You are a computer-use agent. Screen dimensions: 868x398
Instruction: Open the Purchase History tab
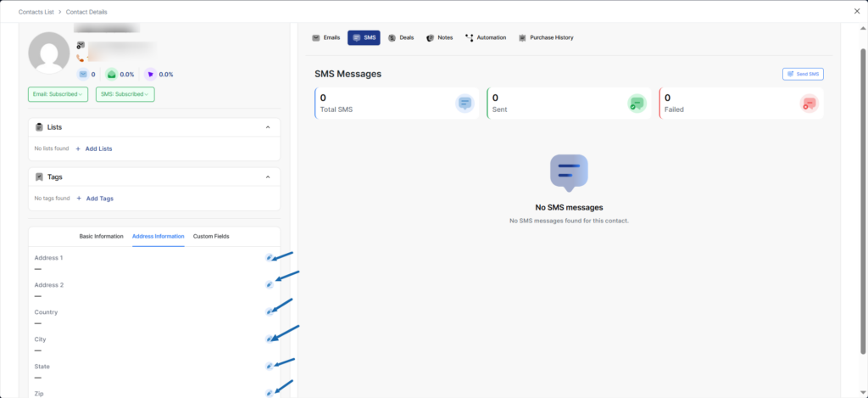coord(546,38)
